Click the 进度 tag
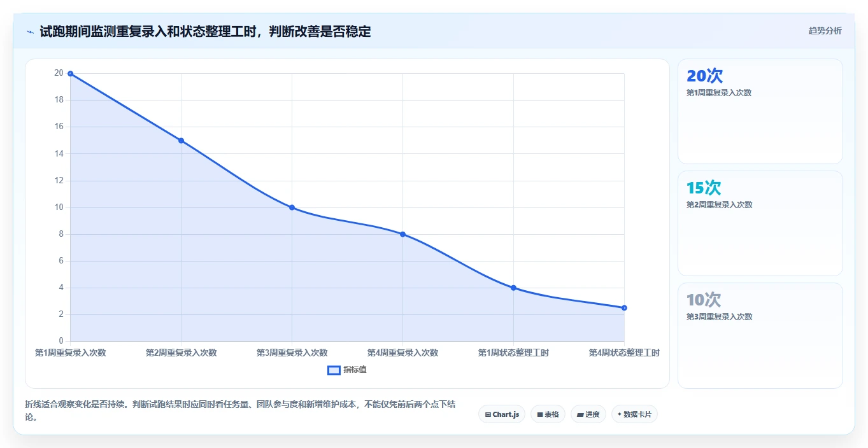This screenshot has height=448, width=868. (x=588, y=414)
